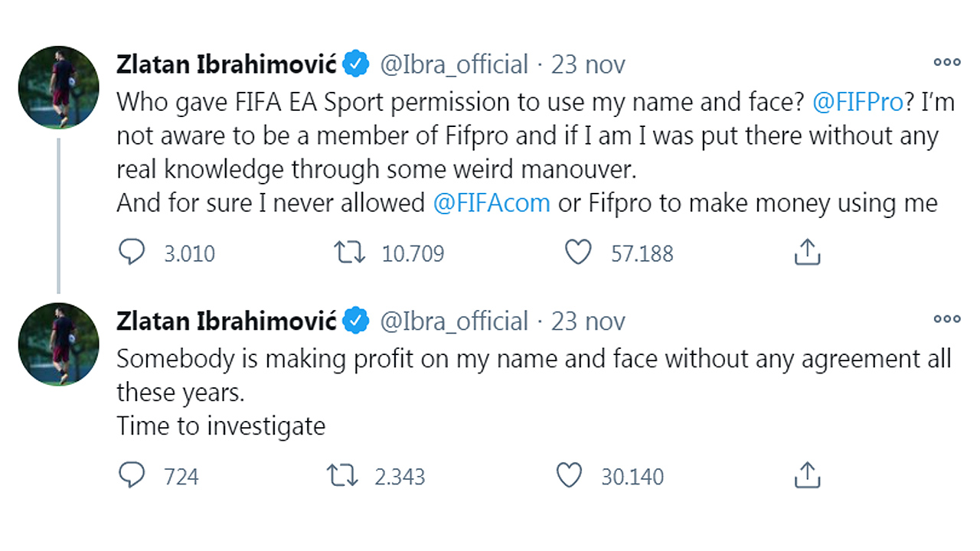This screenshot has width=980, height=551.
Task: Like the 'Time to investigate' tweet
Action: pos(569,476)
